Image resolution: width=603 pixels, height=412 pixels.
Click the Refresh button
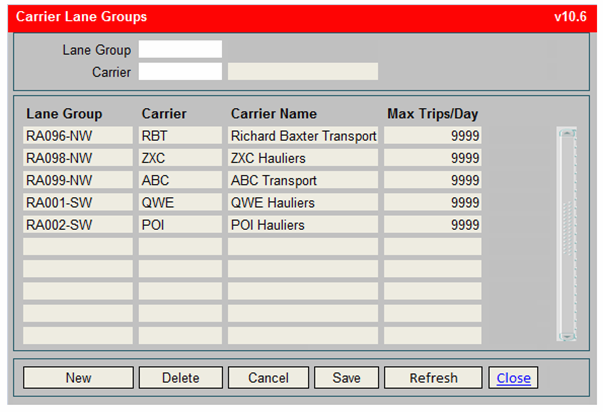coord(433,377)
